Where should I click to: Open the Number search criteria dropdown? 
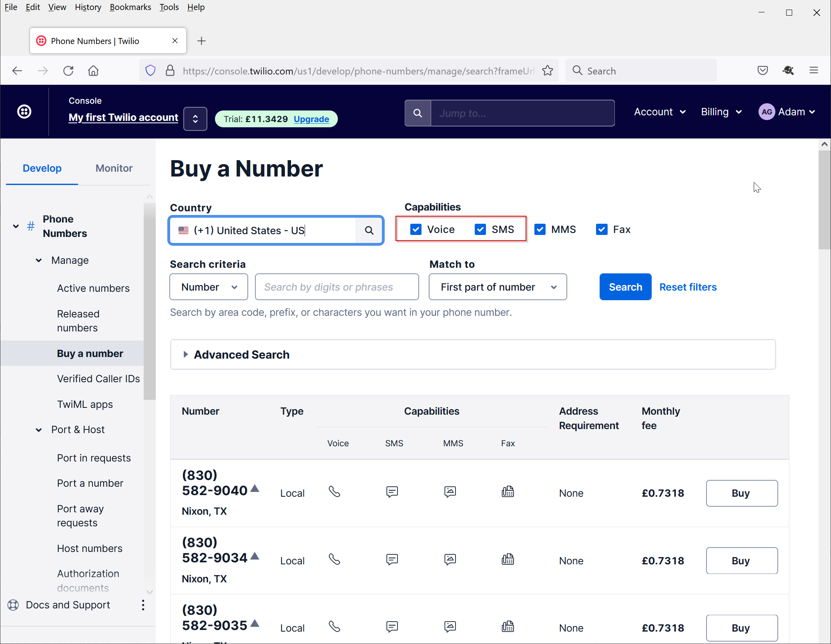[209, 287]
